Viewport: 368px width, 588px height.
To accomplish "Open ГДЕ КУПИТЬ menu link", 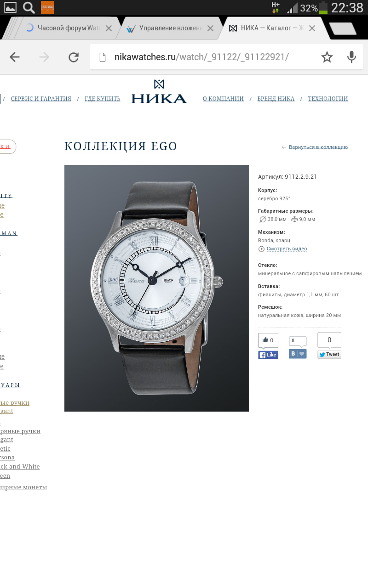I will click(103, 99).
